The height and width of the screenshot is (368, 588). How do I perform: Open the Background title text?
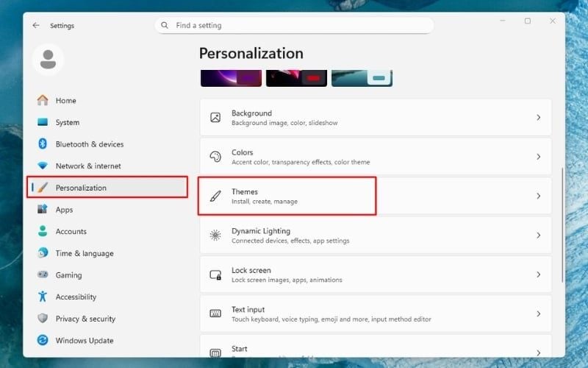(251, 113)
